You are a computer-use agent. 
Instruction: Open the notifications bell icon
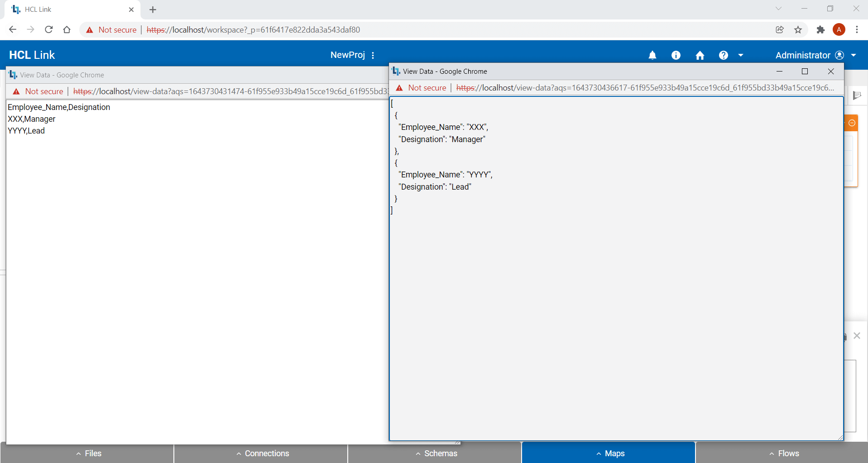pyautogui.click(x=652, y=55)
